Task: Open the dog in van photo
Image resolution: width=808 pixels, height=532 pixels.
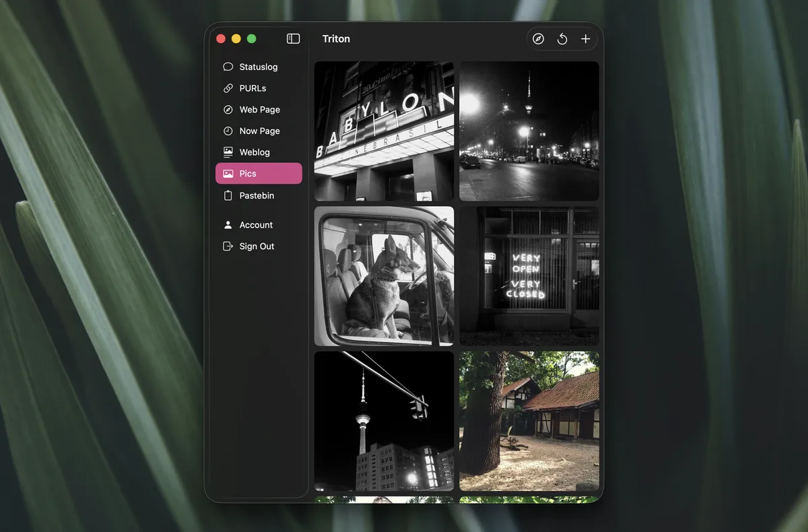Action: click(384, 276)
